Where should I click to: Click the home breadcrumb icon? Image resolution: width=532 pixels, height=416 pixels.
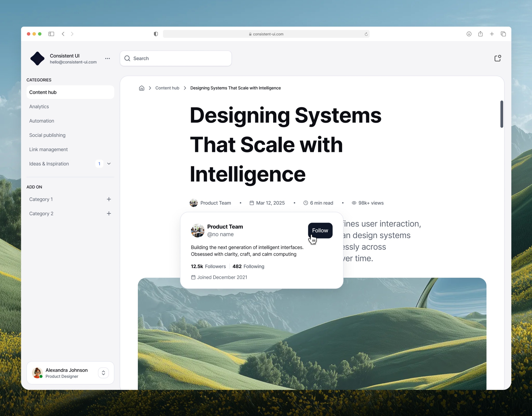coord(141,88)
